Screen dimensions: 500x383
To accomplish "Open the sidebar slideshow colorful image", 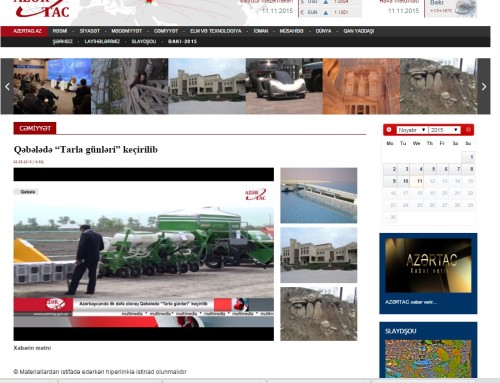I will [428, 359].
